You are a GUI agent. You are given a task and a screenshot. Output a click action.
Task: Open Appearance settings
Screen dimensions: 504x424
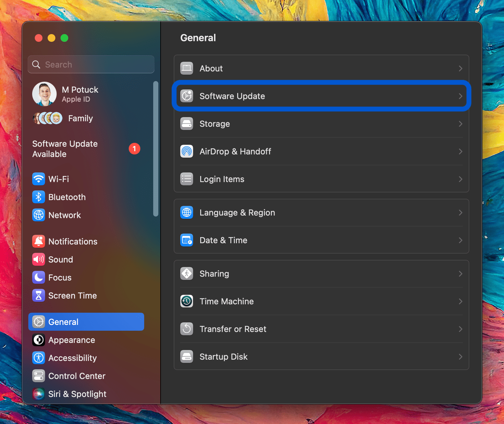tap(71, 340)
